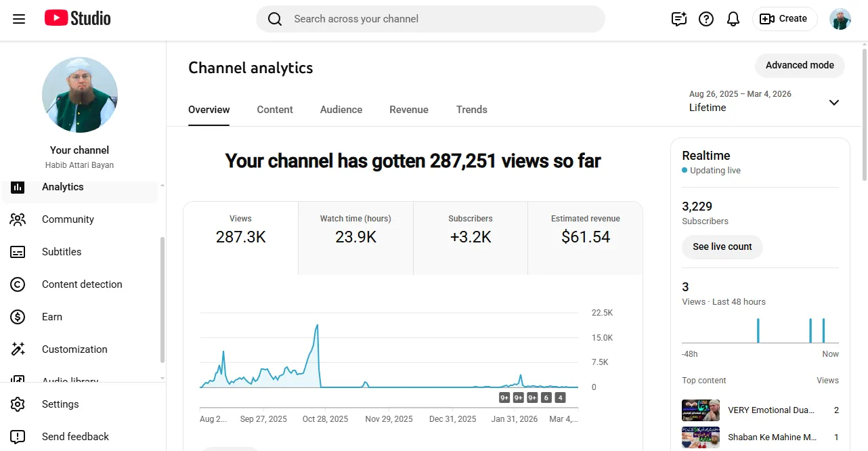868x451 pixels.
Task: Click the sidebar scrollbar thumb
Action: pos(162,299)
